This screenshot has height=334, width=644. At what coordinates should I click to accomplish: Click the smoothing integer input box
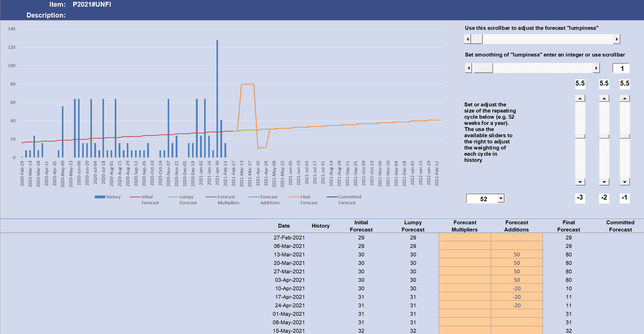tap(621, 69)
